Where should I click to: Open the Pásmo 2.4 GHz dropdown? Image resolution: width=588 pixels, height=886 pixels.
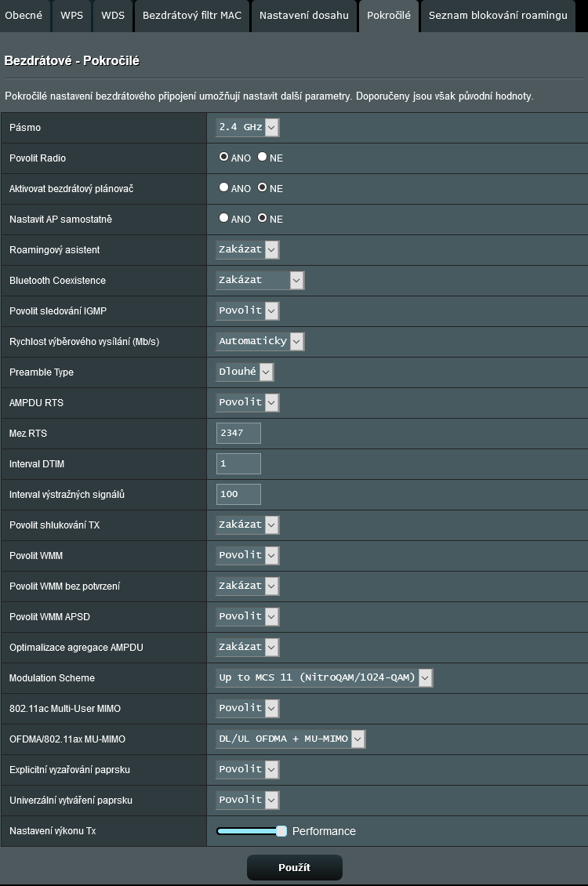tap(247, 127)
